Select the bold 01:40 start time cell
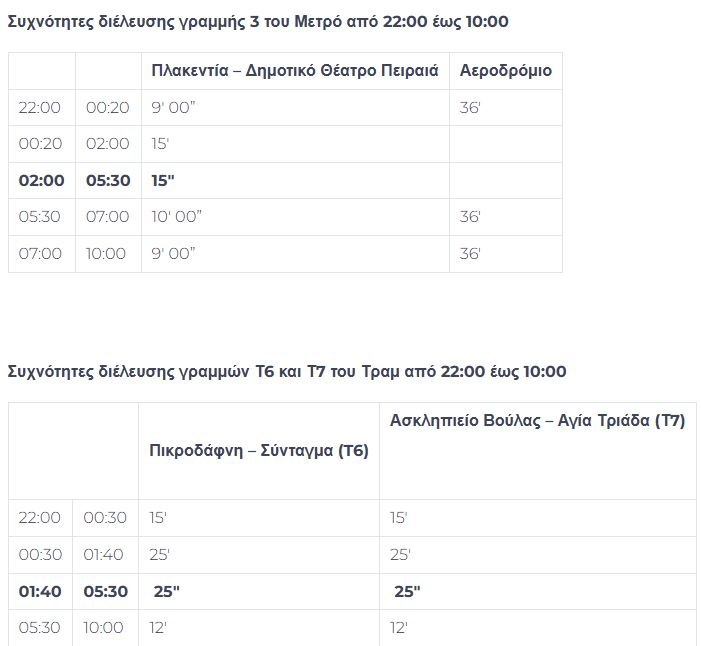The height and width of the screenshot is (646, 701). pos(40,592)
